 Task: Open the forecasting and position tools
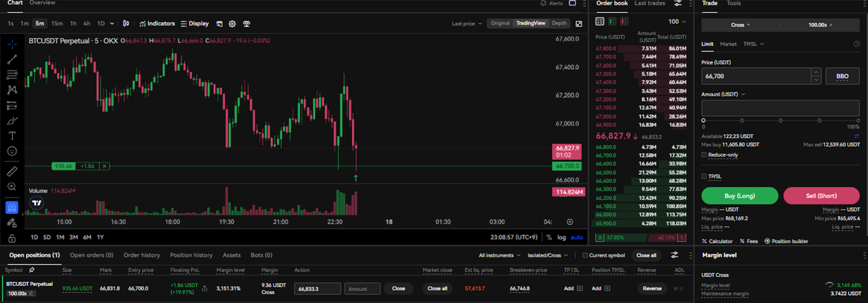click(x=12, y=105)
